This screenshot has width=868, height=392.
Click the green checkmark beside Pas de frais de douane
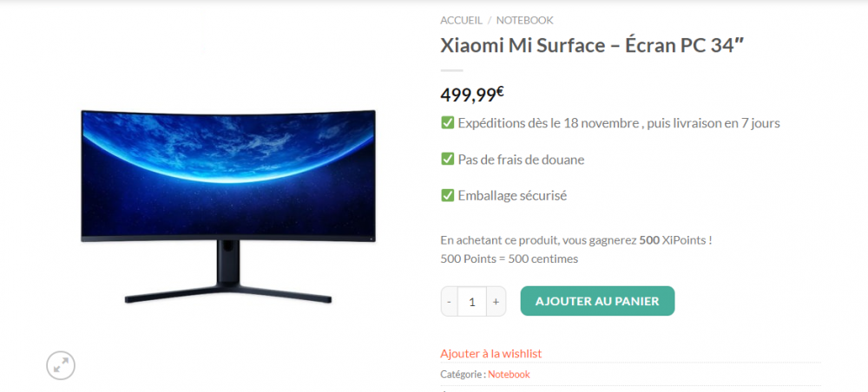447,160
